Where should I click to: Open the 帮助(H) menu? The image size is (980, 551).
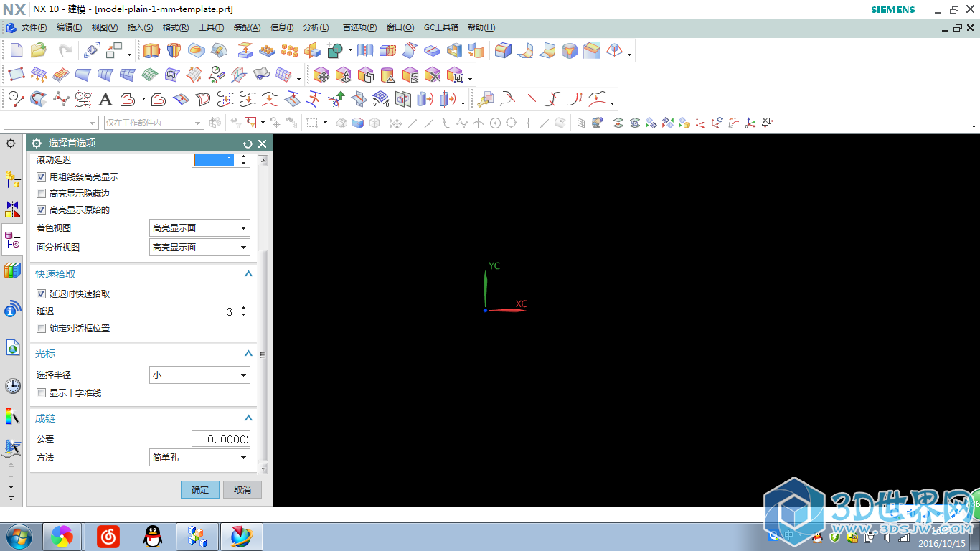481,27
